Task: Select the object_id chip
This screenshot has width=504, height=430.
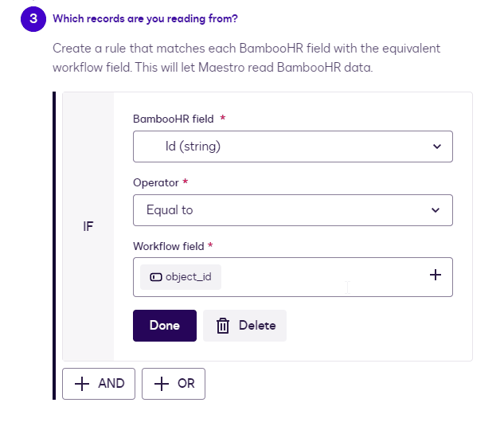Action: click(x=182, y=277)
